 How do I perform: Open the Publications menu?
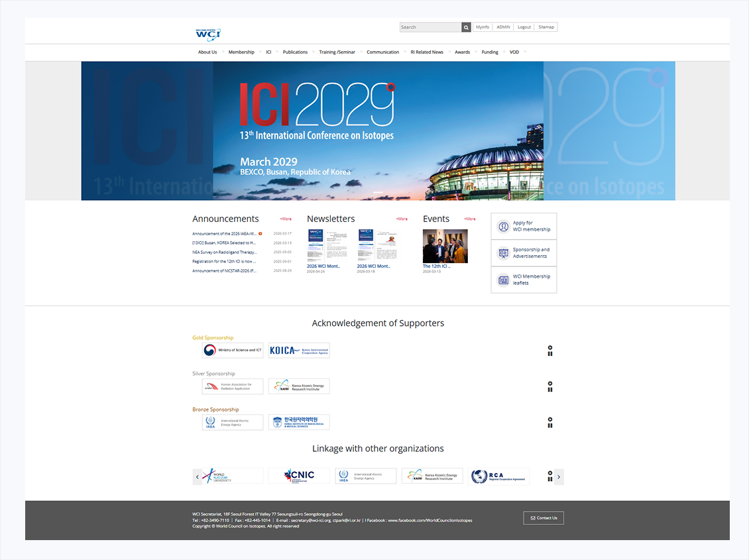click(x=295, y=52)
